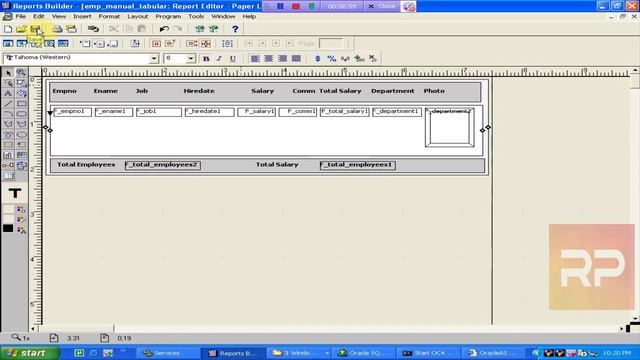Screen dimensions: 640x360
Task: Open the Format menu
Action: (x=109, y=16)
